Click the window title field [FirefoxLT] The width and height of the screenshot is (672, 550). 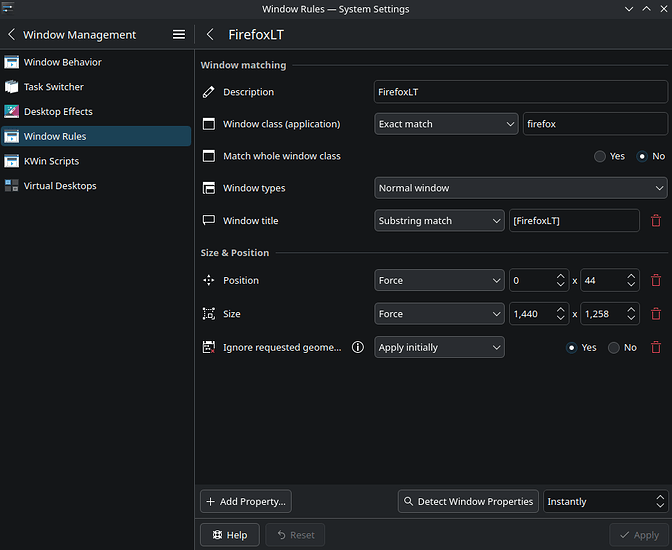pos(574,221)
